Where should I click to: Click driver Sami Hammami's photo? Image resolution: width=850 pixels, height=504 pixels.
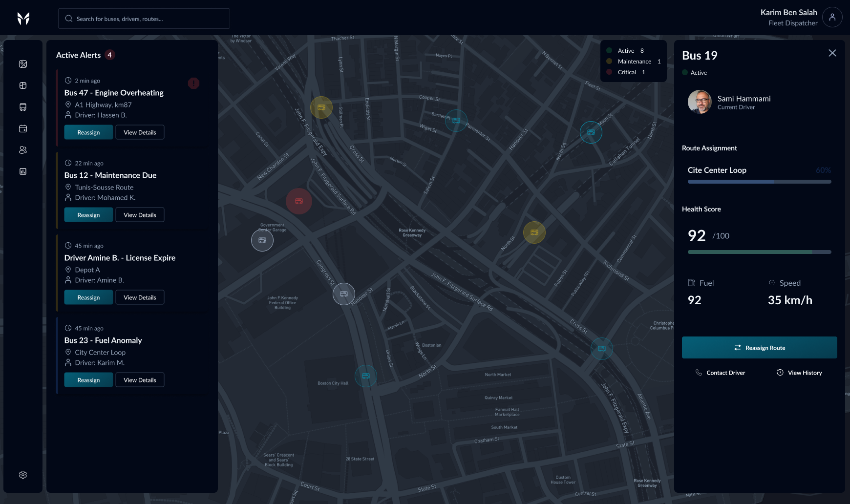click(700, 102)
